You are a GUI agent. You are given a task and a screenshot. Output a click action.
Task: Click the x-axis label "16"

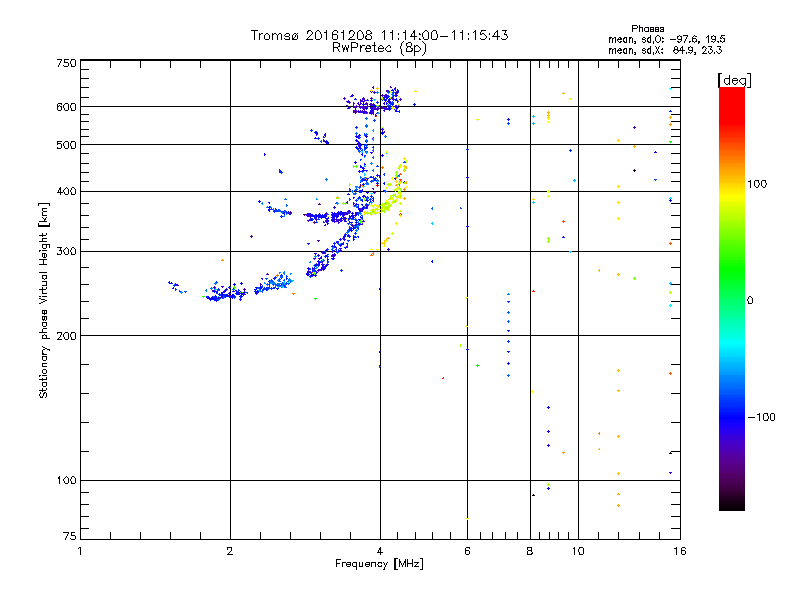[x=680, y=552]
